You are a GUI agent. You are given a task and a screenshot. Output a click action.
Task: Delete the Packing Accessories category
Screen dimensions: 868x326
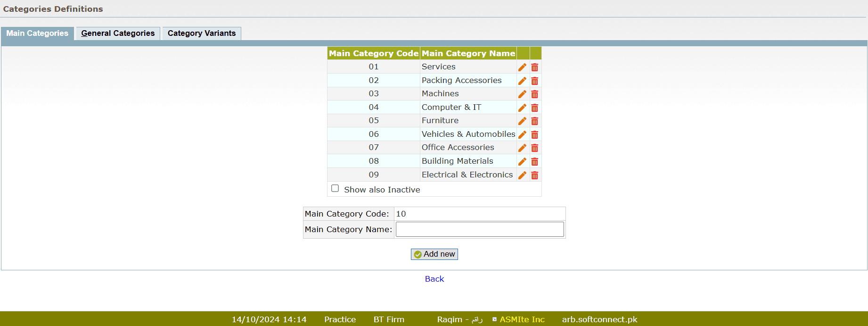click(534, 81)
